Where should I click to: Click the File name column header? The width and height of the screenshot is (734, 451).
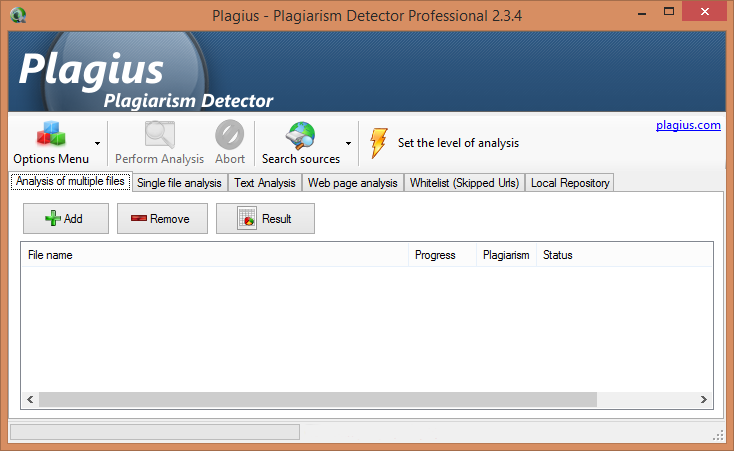tap(215, 255)
